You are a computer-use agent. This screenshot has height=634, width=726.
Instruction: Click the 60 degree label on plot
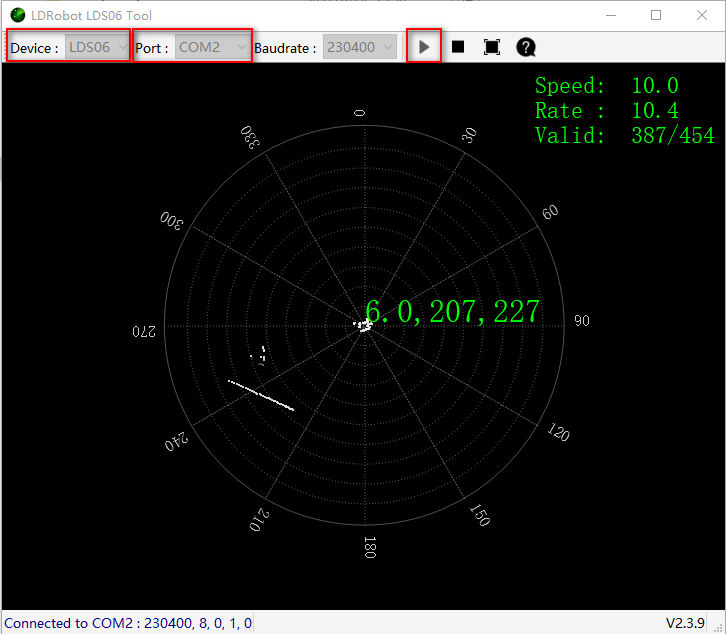point(550,212)
